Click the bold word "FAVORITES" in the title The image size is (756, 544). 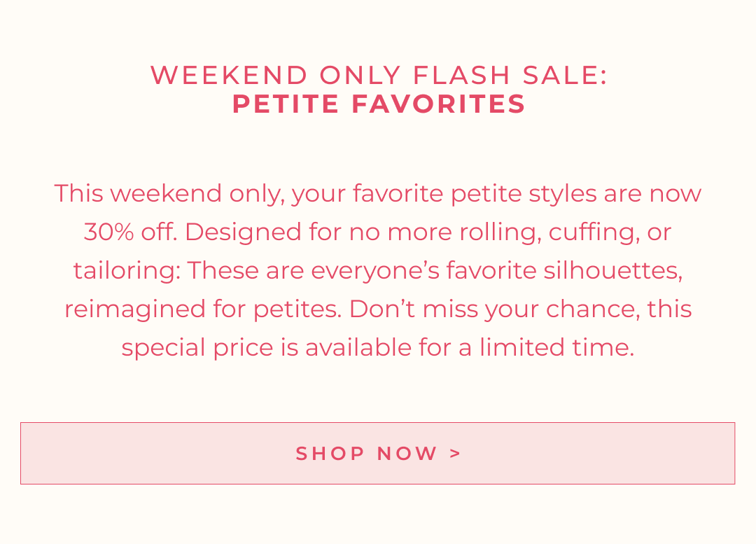pos(438,104)
